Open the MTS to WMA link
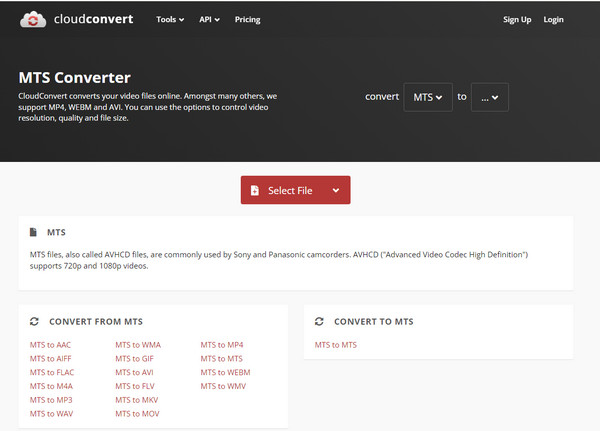 point(138,345)
